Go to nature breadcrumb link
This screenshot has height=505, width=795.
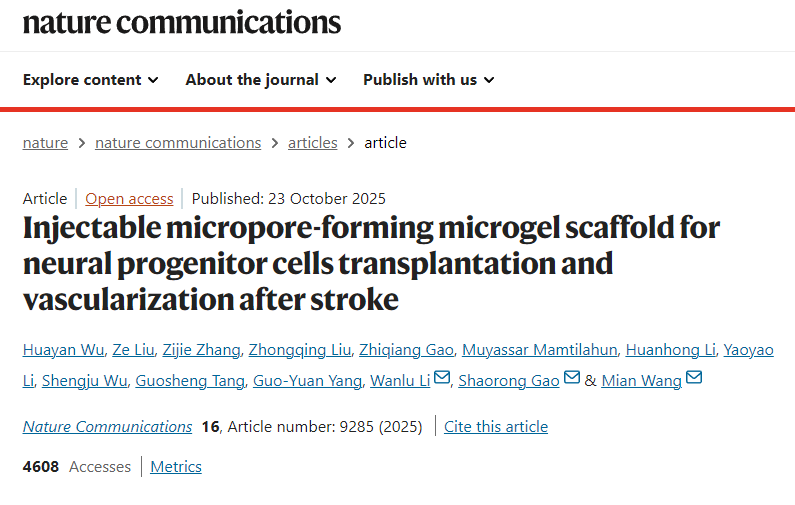tap(45, 143)
